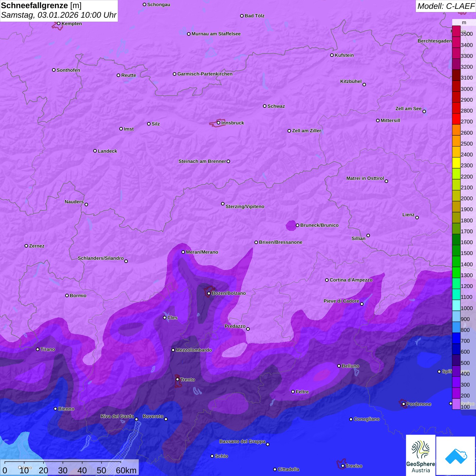476x476 pixels.
Task: Click the 'Cles' label
Action: click(x=172, y=318)
